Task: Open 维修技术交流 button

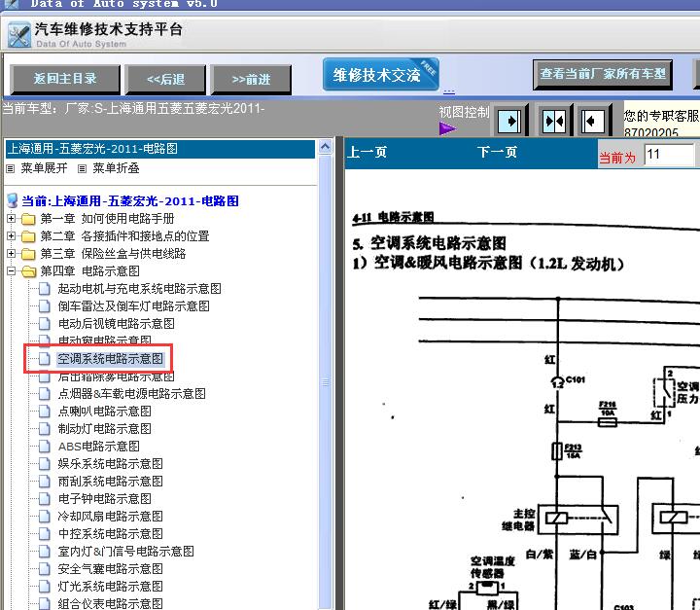Action: point(381,75)
